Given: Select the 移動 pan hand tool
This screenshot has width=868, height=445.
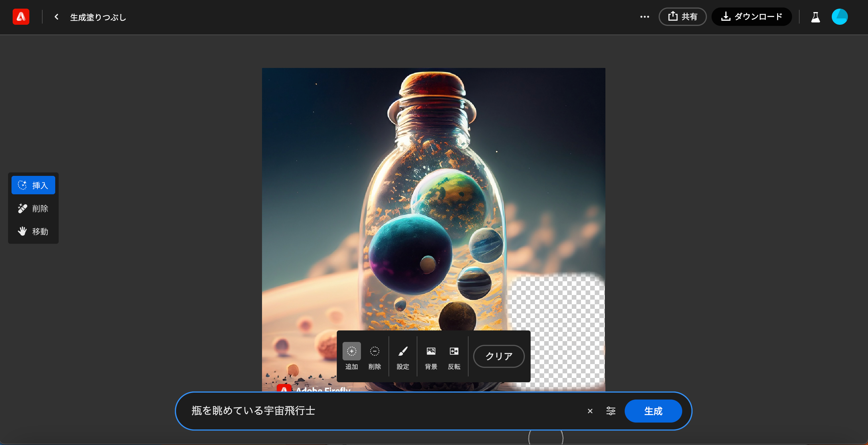Looking at the screenshot, I should click(x=33, y=231).
